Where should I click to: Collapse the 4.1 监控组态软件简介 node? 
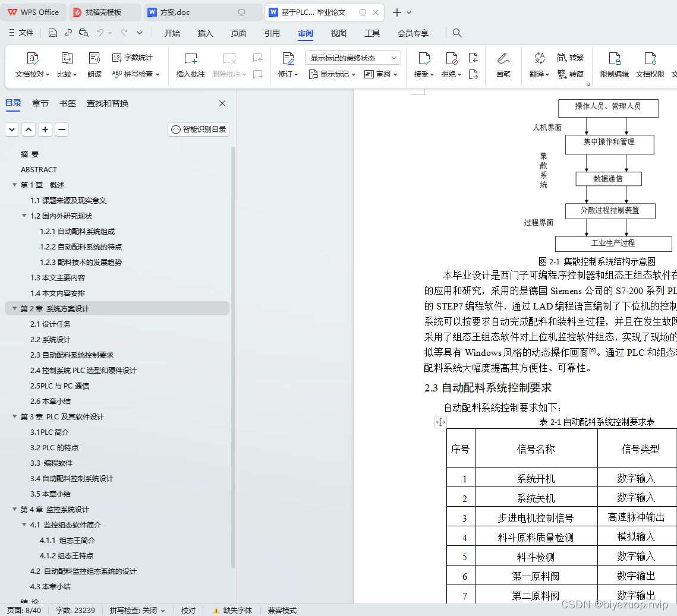[24, 525]
